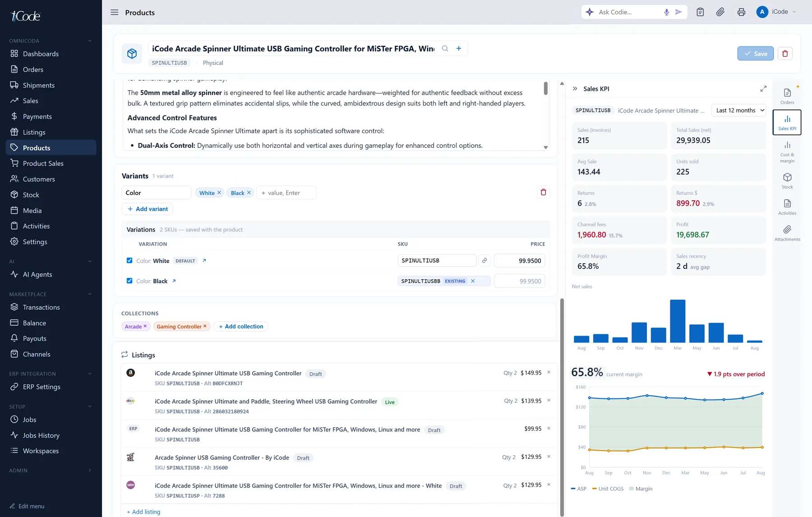
Task: Click the microphone icon in Ask Codie
Action: 666,12
